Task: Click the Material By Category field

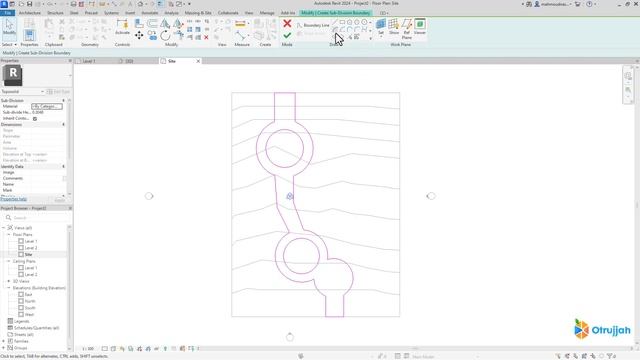Action: (x=47, y=107)
